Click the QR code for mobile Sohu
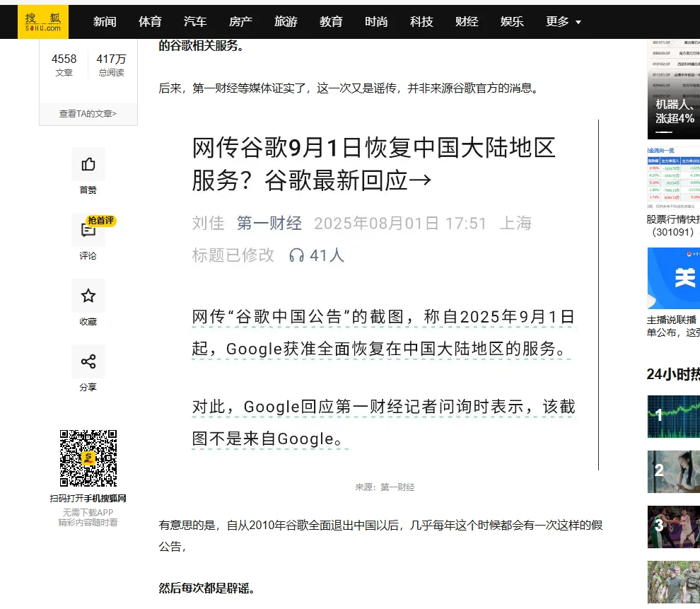The height and width of the screenshot is (609, 700). pos(88,458)
